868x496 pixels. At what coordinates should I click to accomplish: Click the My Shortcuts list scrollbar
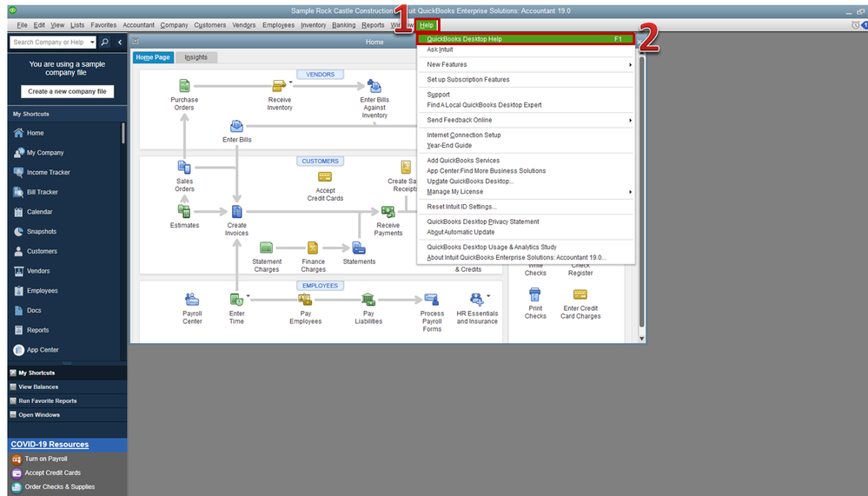[x=123, y=134]
